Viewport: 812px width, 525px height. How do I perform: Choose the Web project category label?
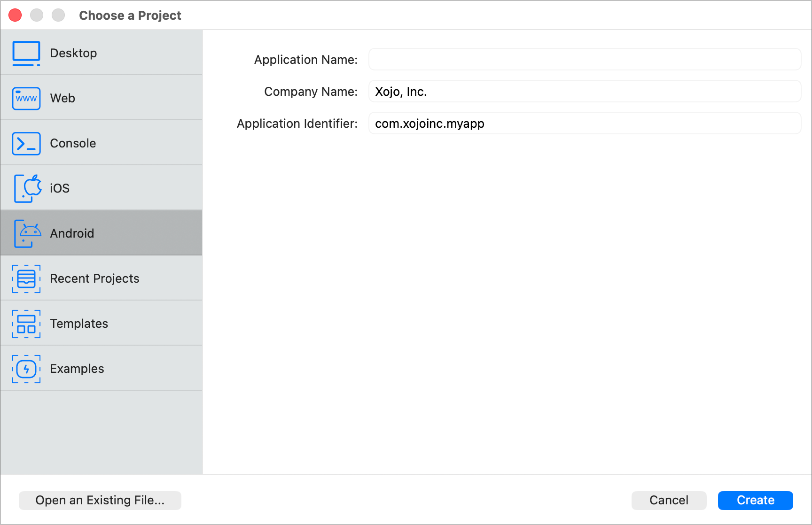(x=62, y=98)
